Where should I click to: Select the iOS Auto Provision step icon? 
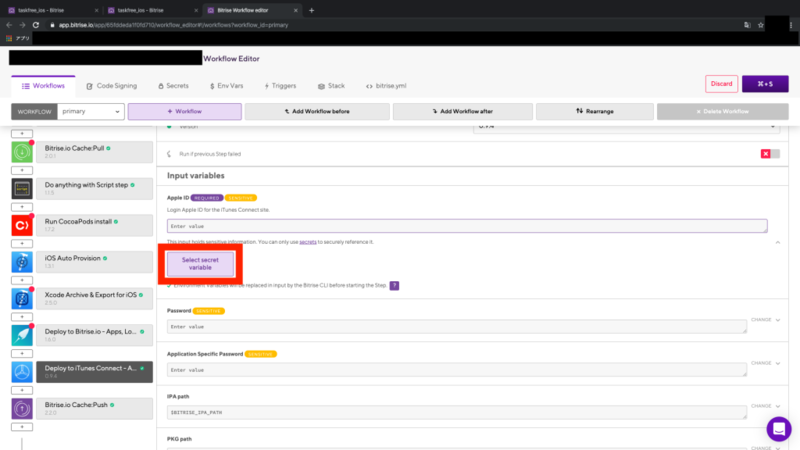22,262
